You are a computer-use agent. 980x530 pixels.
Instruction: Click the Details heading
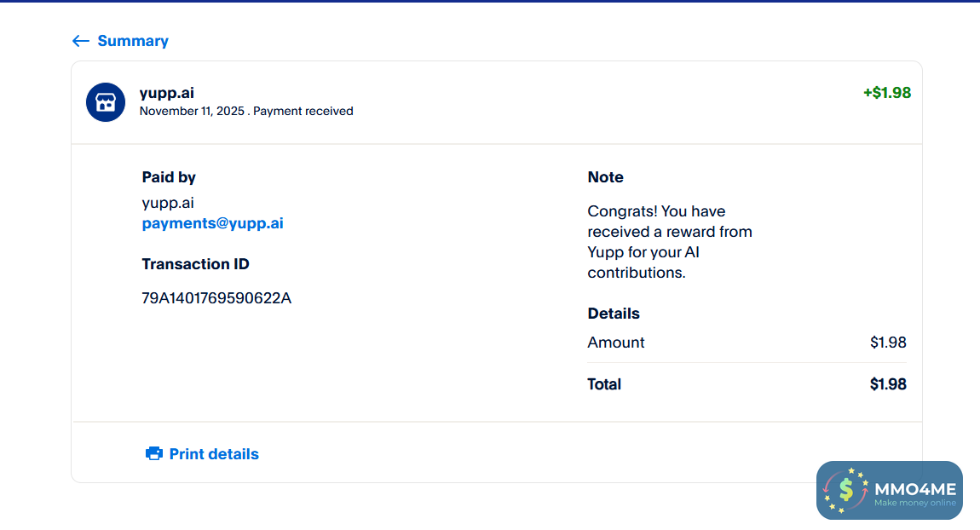[x=614, y=314]
